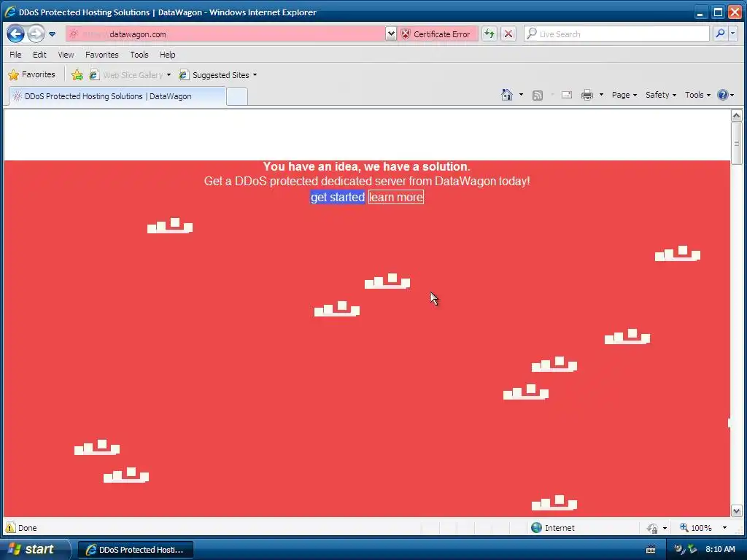Click the scroll down arrow of page scrollbar

pyautogui.click(x=736, y=511)
